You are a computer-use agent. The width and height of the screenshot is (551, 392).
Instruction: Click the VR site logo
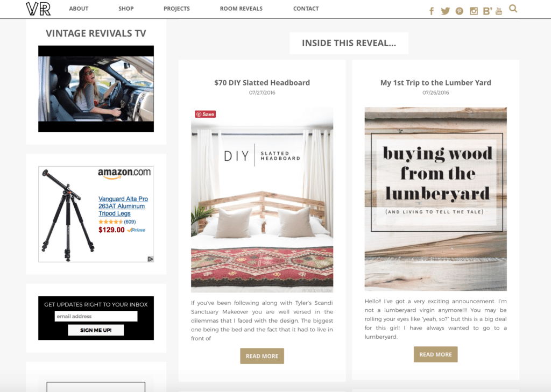click(x=38, y=9)
